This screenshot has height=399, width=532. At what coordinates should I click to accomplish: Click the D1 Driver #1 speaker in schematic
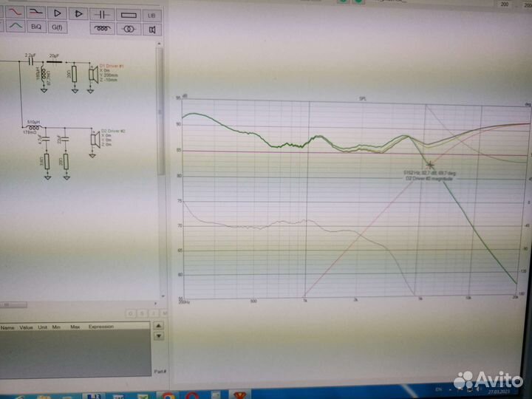(x=93, y=73)
